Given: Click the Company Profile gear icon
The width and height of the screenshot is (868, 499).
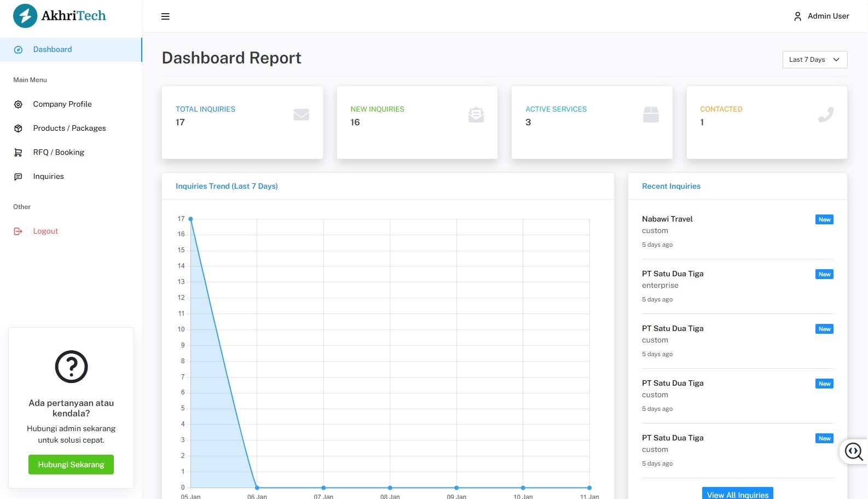Looking at the screenshot, I should click(x=18, y=105).
